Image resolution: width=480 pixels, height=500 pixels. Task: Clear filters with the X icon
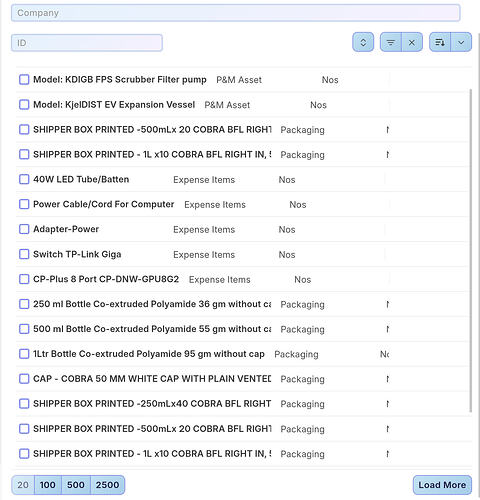(x=412, y=42)
